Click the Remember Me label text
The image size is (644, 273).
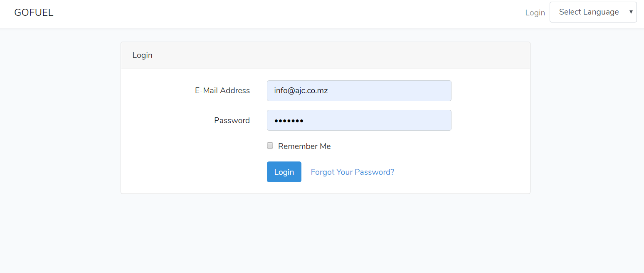(304, 146)
